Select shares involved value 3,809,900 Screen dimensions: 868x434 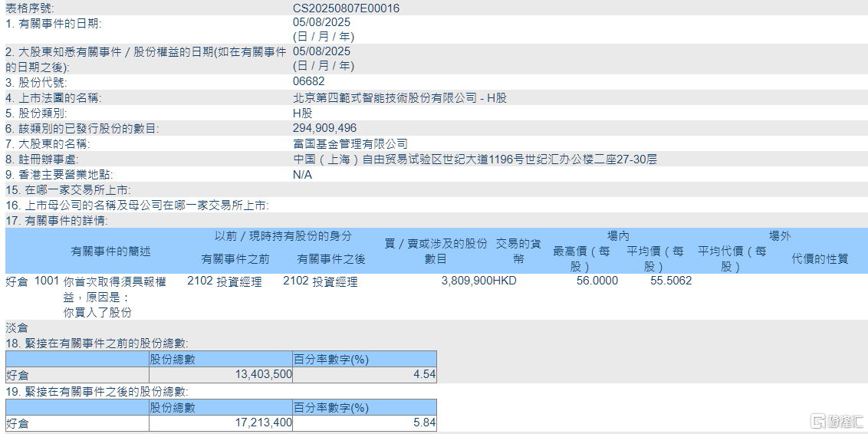coord(466,281)
